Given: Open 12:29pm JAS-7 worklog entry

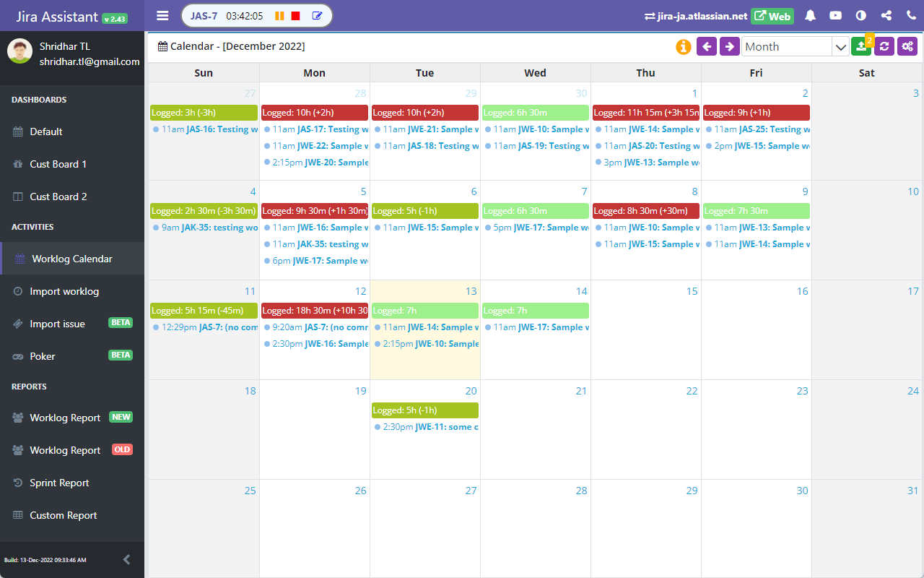Looking at the screenshot, I should [205, 327].
